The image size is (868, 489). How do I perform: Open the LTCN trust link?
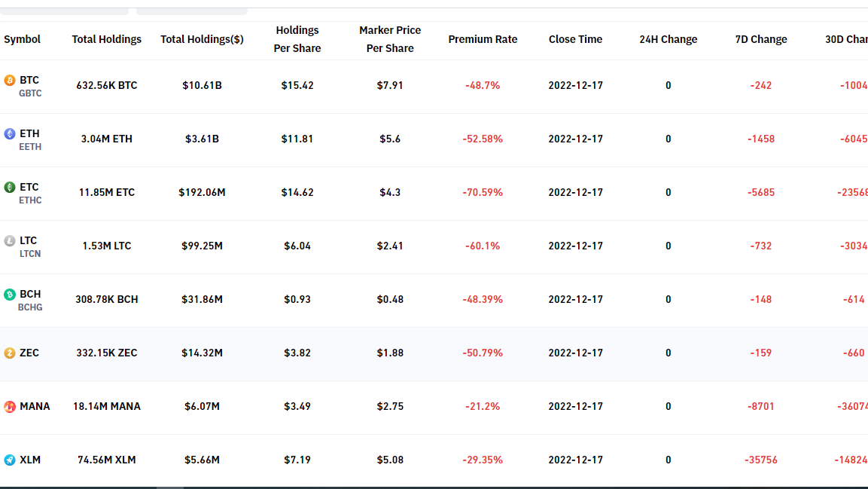coord(30,254)
